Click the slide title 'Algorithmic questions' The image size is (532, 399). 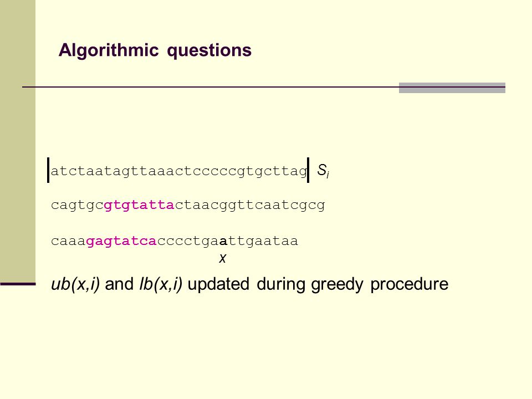pyautogui.click(x=155, y=50)
